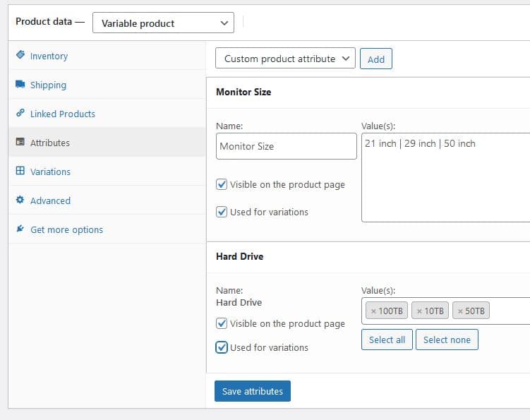This screenshot has height=420, width=530.
Task: Uncheck Monitor Size visible on product page
Action: 222,184
